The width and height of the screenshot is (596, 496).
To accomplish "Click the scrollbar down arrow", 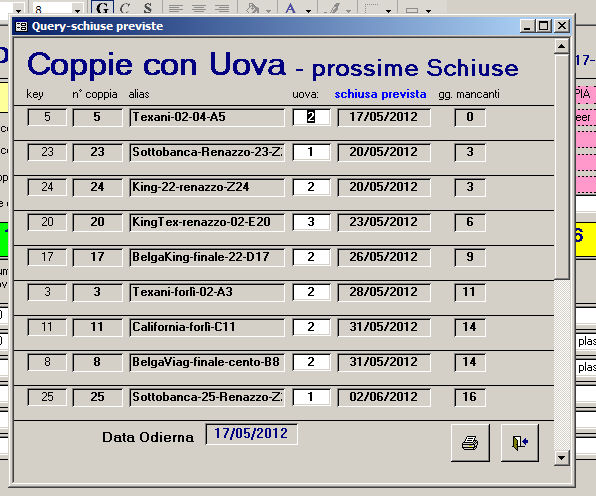I will point(561,457).
